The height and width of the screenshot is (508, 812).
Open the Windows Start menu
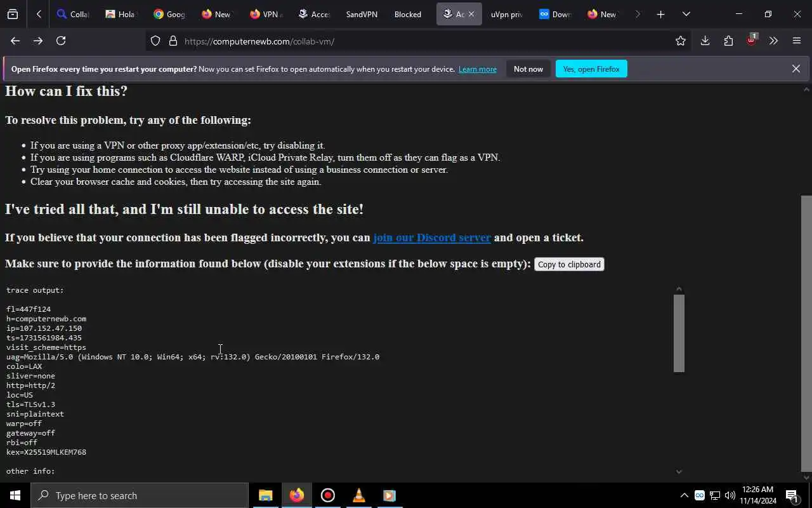click(x=15, y=495)
